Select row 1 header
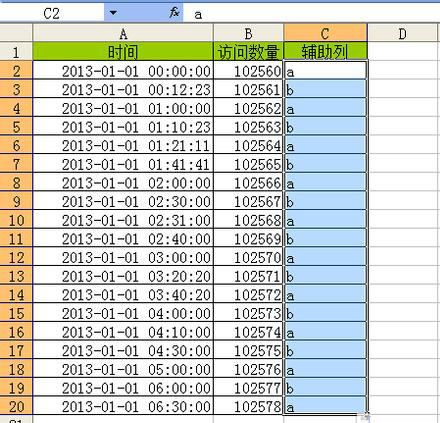440x423 pixels. tap(16, 51)
